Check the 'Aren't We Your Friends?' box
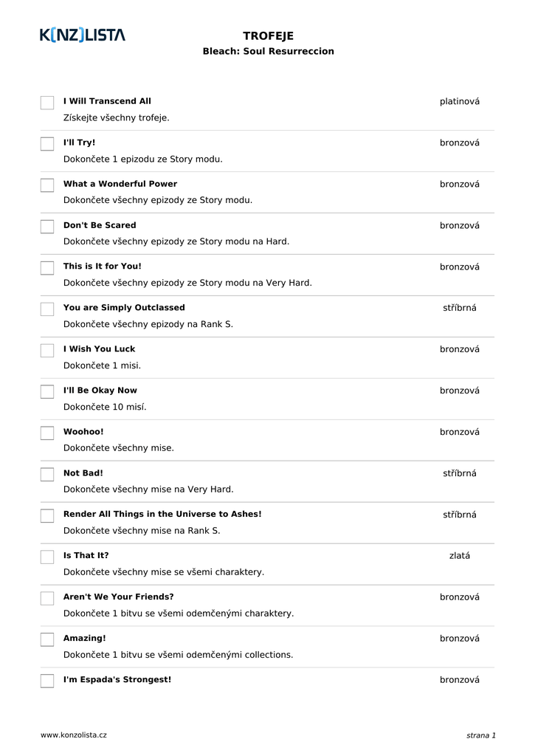 47,599
